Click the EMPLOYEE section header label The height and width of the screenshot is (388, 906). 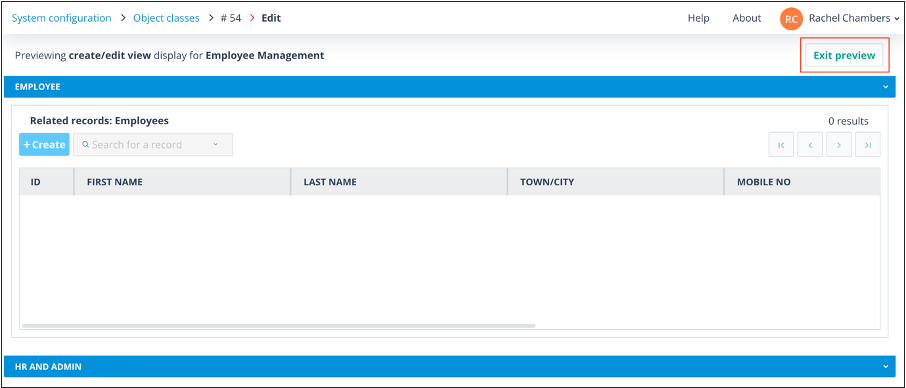(x=38, y=87)
